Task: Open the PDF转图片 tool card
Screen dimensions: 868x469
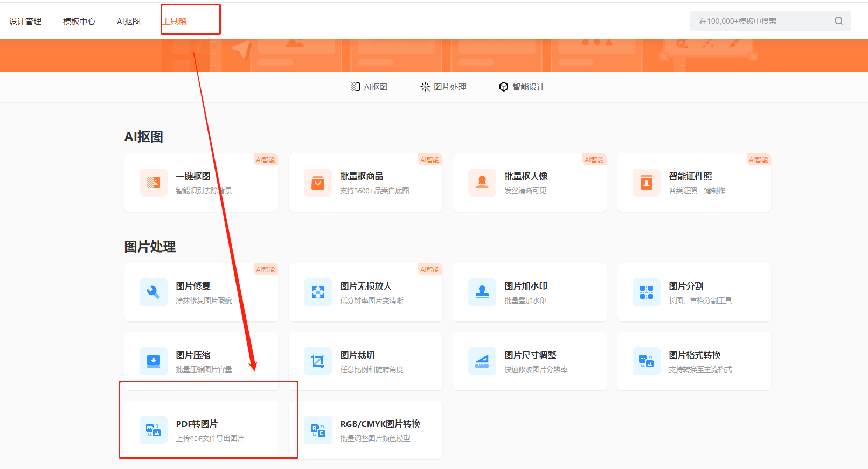Action: 201,430
